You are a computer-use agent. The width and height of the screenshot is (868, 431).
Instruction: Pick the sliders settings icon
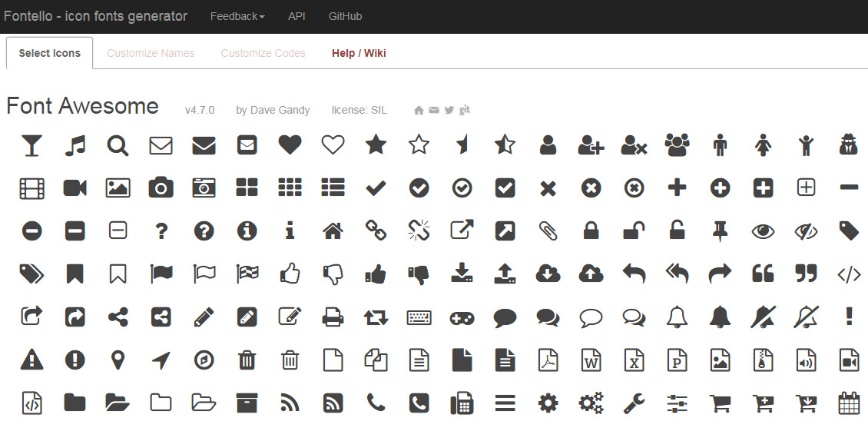tap(677, 403)
